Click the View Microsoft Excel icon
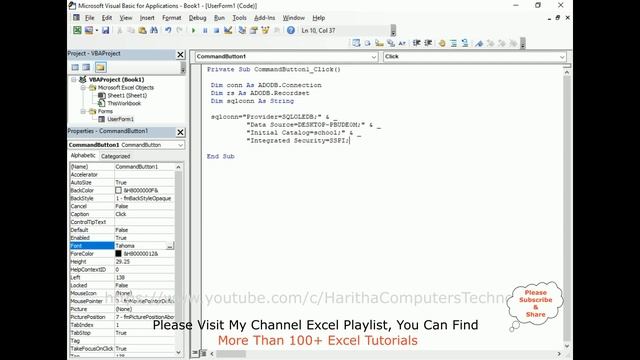This screenshot has height=360, width=640. point(77,30)
